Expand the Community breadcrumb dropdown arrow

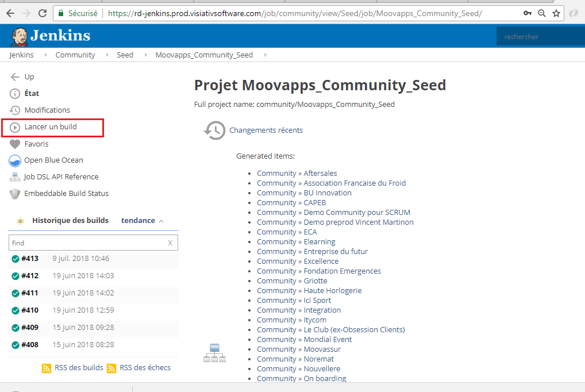107,55
